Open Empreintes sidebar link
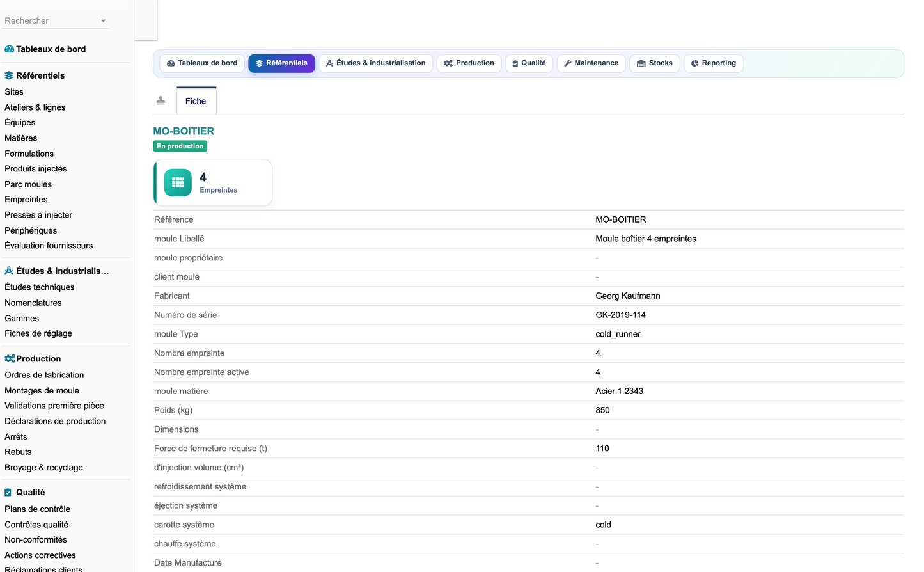Viewport: 924px width, 572px height. click(x=26, y=200)
